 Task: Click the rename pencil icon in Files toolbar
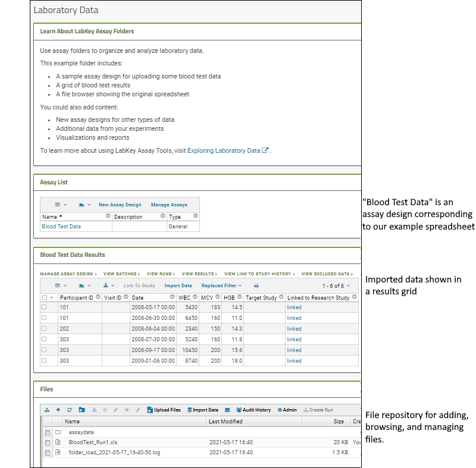[x=115, y=410]
